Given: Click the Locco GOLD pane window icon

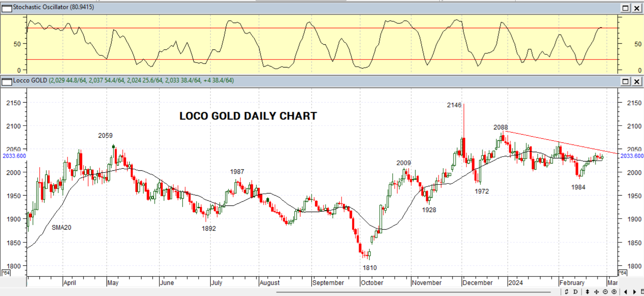Looking at the screenshot, I should [7, 82].
